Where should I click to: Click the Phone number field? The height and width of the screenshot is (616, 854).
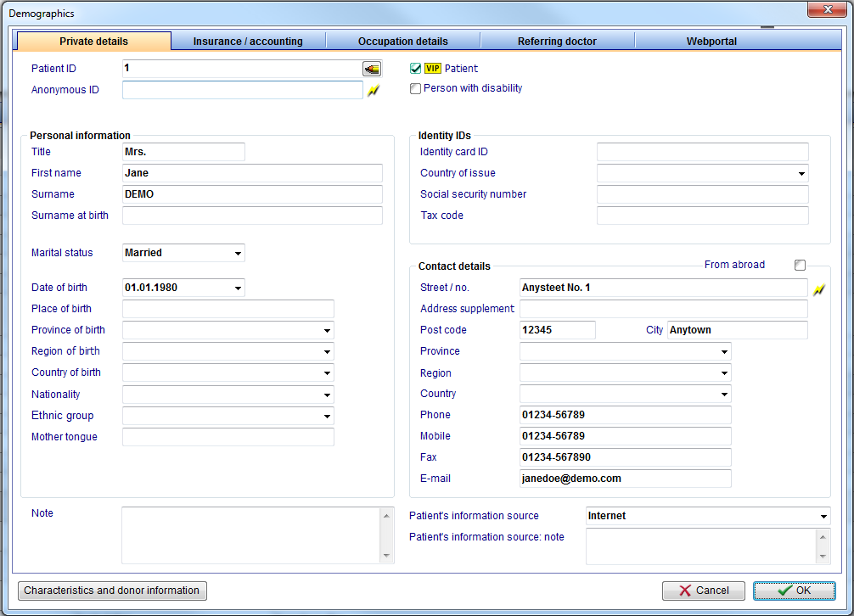click(x=626, y=415)
